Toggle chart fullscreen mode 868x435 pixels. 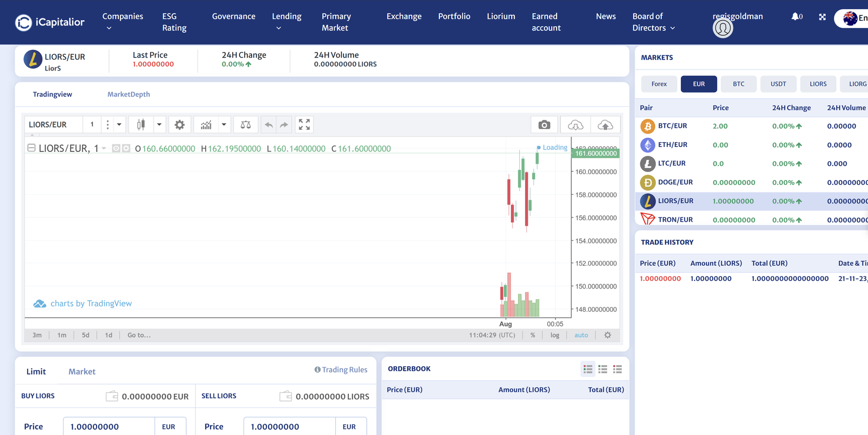click(304, 125)
